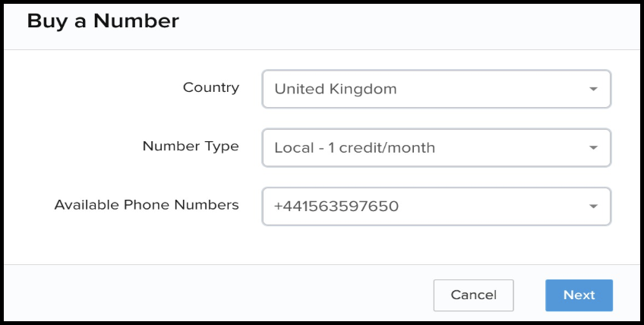Viewport: 644px width, 325px height.
Task: Click the word Numbers in the bottom label
Action: 210,205
